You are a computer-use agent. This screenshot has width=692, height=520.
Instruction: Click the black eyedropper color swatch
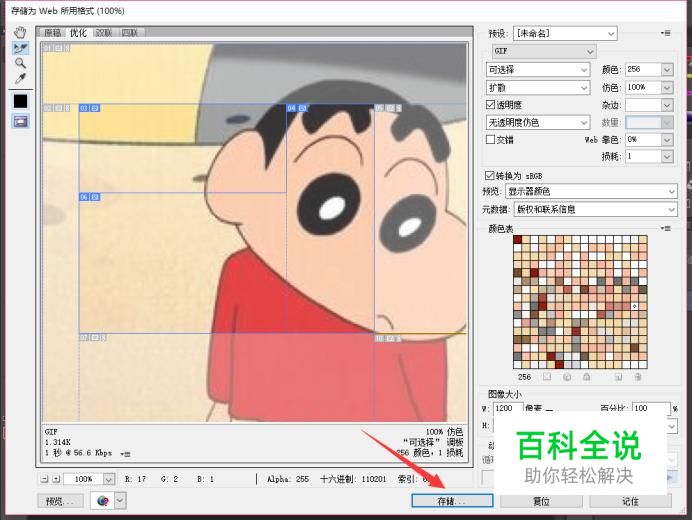click(20, 101)
